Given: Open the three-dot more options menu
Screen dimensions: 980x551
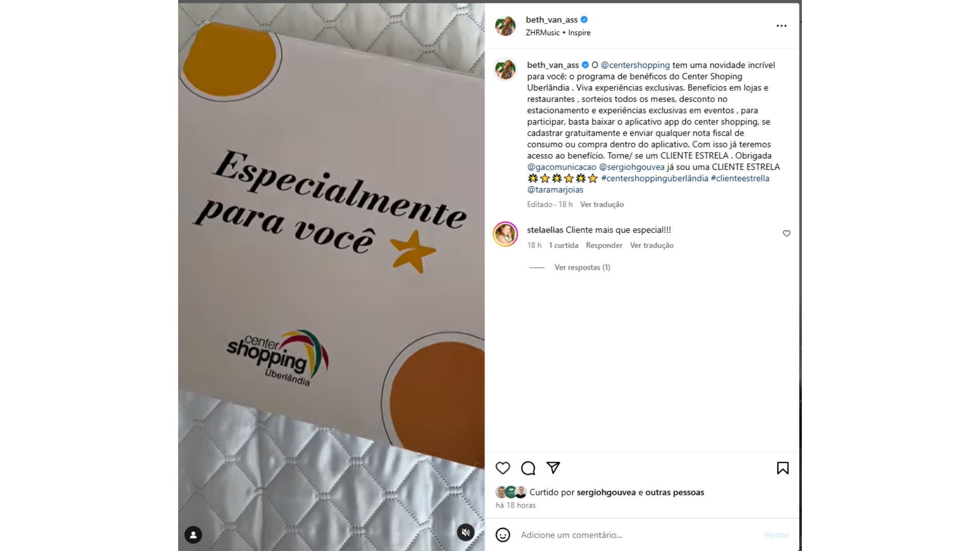Looking at the screenshot, I should pos(781,26).
